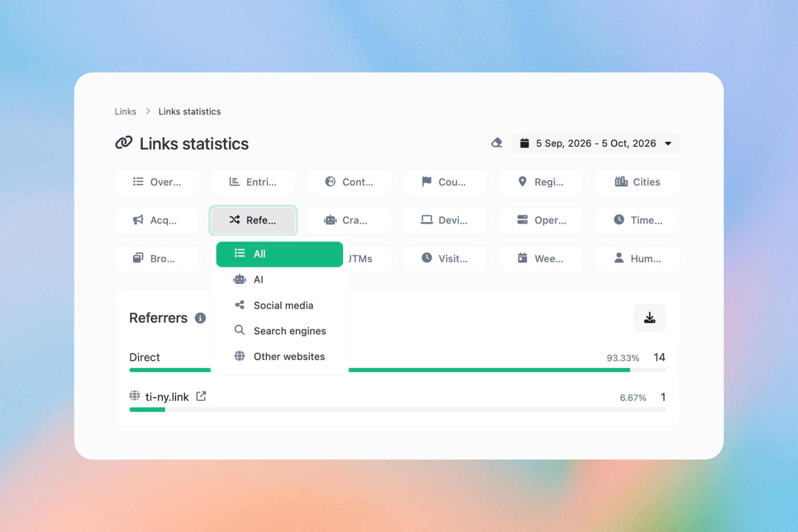
Task: Open the Referrers dropdown tab
Action: (x=253, y=220)
